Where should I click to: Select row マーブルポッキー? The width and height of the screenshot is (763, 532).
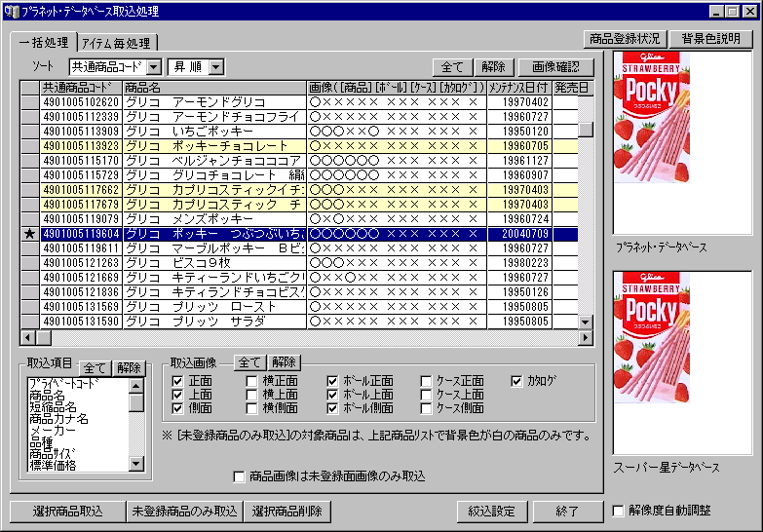point(299,248)
